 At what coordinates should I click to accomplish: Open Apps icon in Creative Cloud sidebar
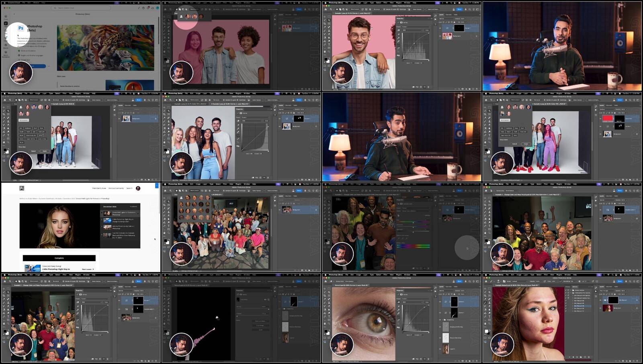pos(6,23)
